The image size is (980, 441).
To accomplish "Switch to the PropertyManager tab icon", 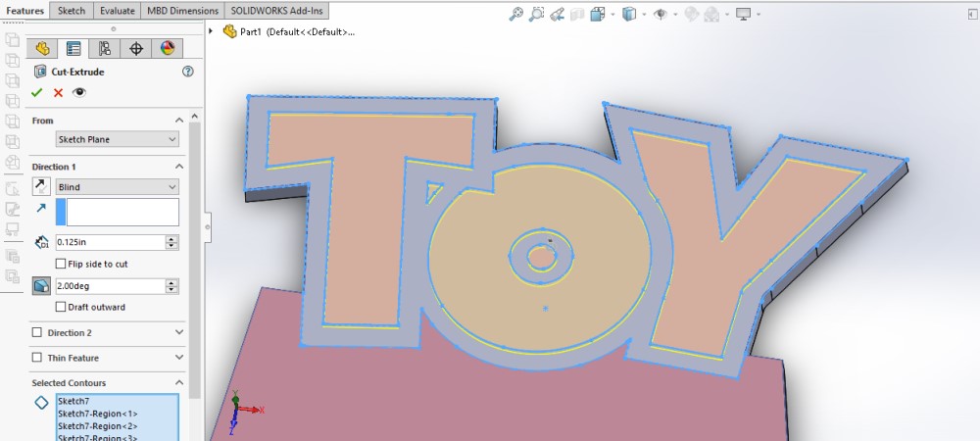I will pos(73,48).
